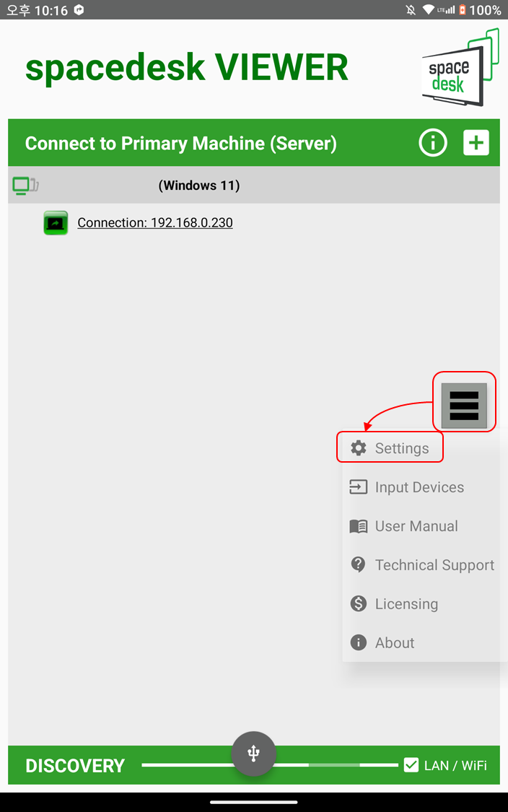Tap the WiFi signal status icon
Image resolution: width=508 pixels, height=812 pixels.
(x=428, y=10)
